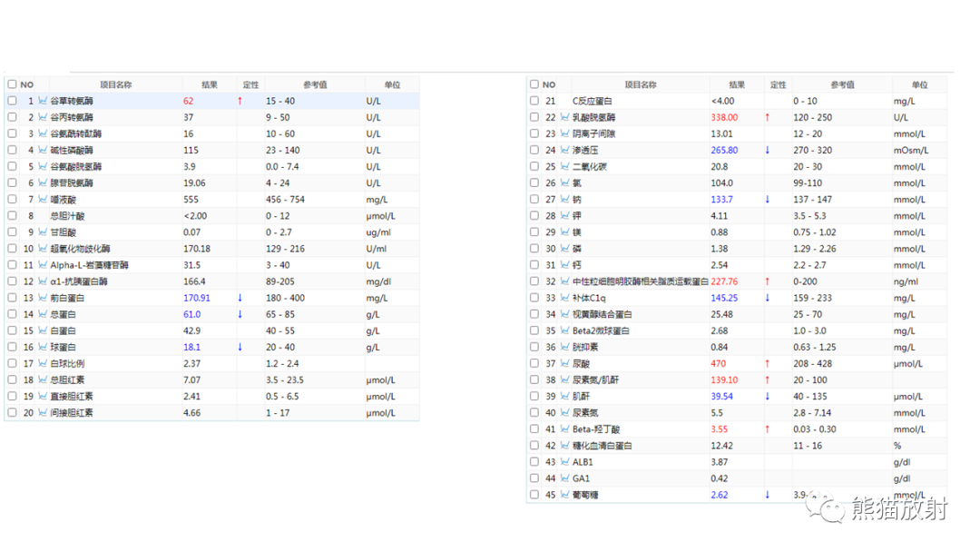Show the trend chart for 葡萄糖
The width and height of the screenshot is (980, 552).
[x=565, y=495]
